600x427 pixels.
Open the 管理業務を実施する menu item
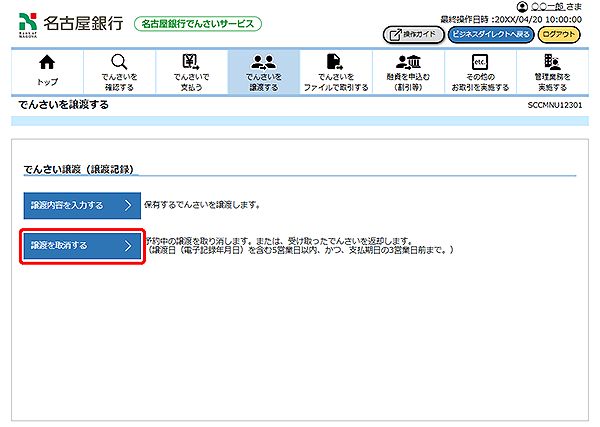click(551, 71)
